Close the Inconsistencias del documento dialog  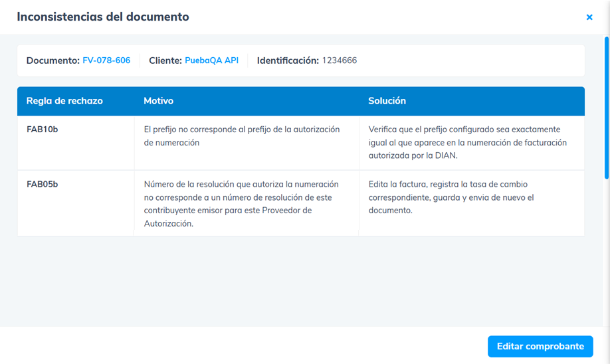coord(589,17)
